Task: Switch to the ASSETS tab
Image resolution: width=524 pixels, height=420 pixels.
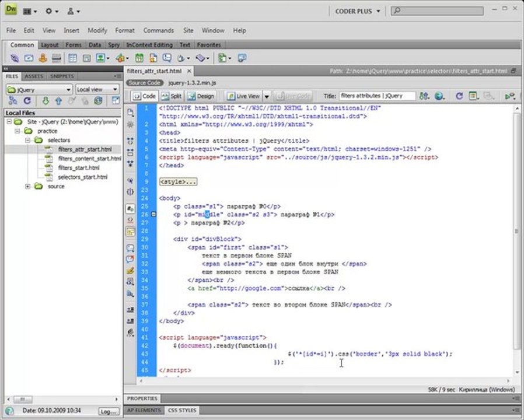Action: tap(34, 76)
